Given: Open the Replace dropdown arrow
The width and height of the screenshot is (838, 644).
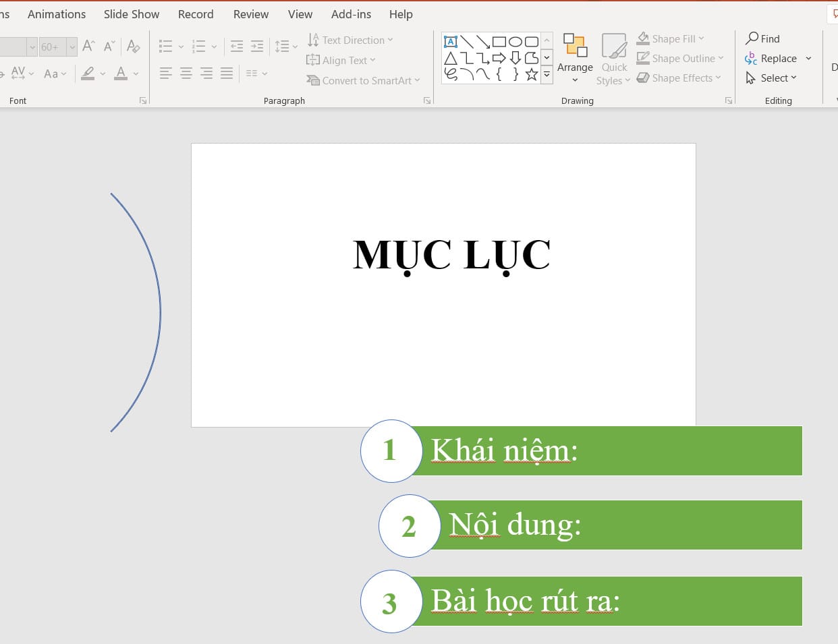Looking at the screenshot, I should pyautogui.click(x=808, y=58).
